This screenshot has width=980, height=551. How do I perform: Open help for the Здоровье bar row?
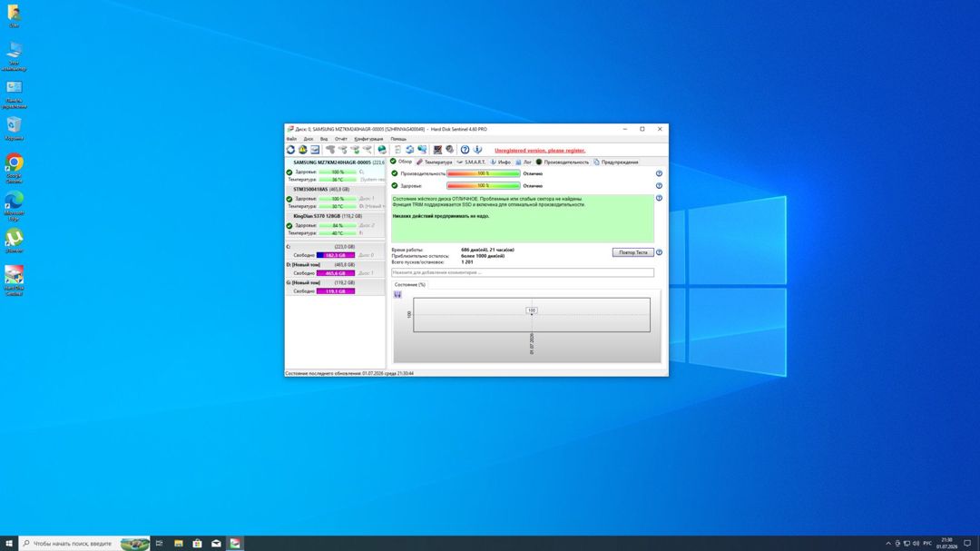[x=659, y=186]
